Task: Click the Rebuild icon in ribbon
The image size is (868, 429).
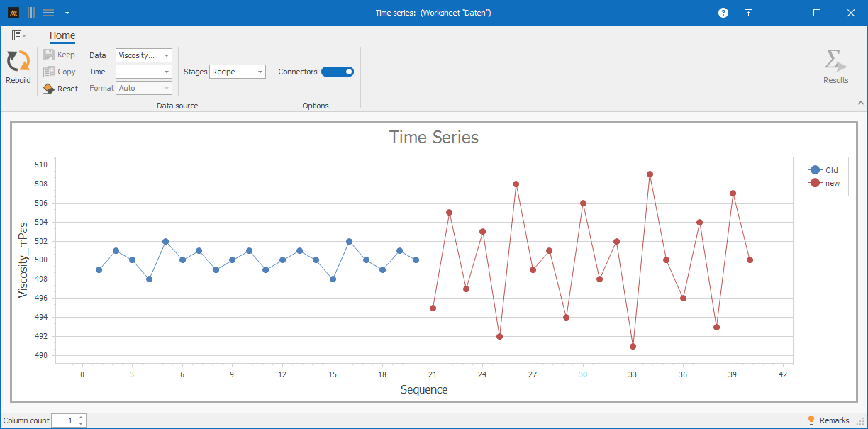Action: (18, 62)
